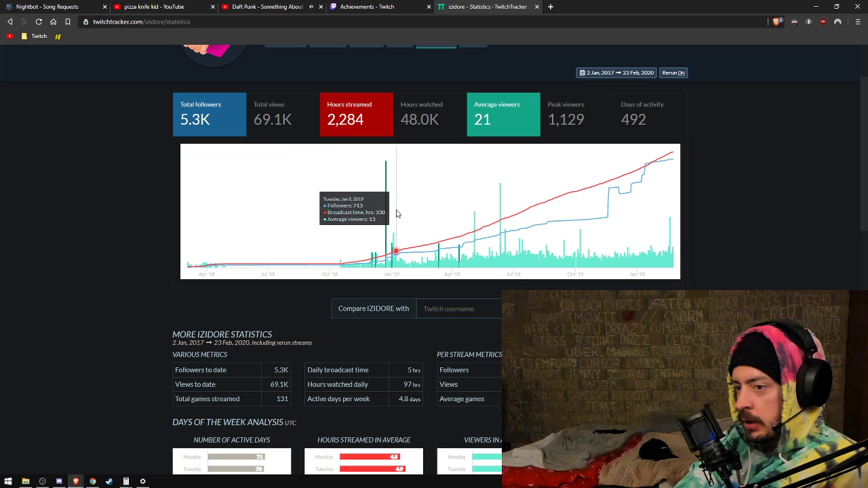Click the Daily broadcast time row label
Screen dimensions: 868x488
click(x=338, y=370)
